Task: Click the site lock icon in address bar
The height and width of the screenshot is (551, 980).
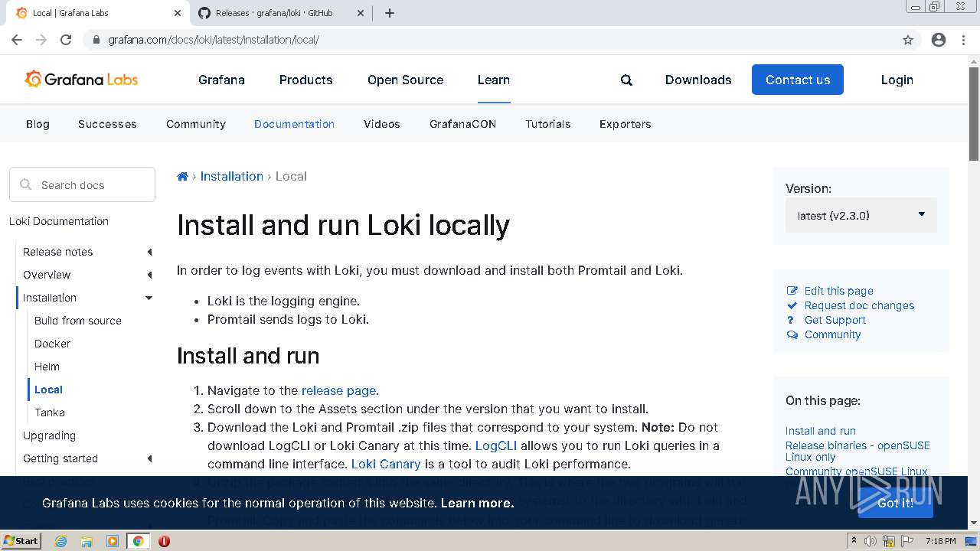Action: pos(96,40)
